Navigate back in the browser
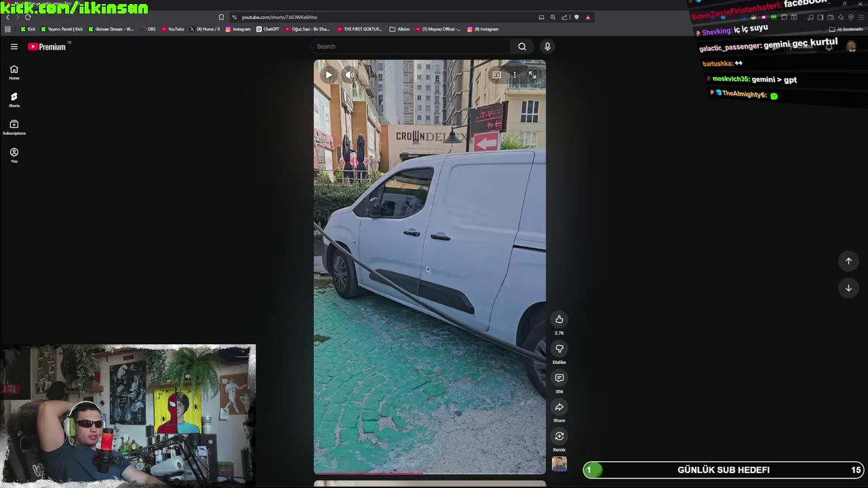Viewport: 868px width, 488px height. click(7, 17)
